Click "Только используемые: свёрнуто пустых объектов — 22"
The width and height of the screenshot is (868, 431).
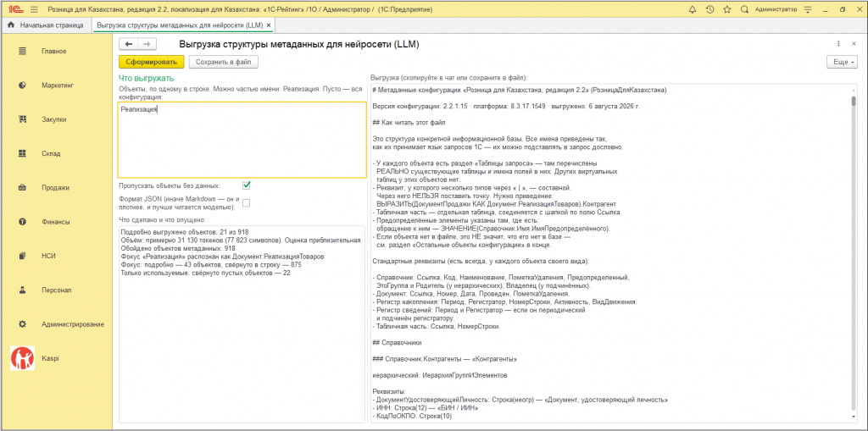(205, 272)
